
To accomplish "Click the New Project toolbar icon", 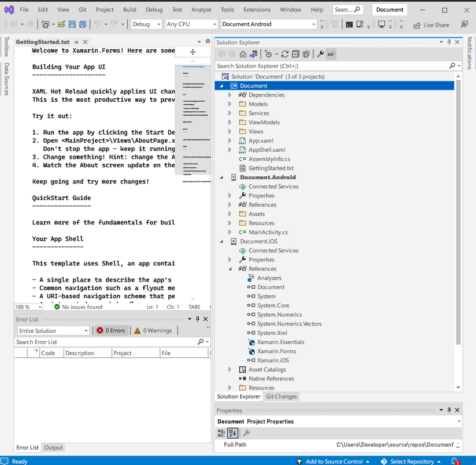I will click(x=45, y=24).
